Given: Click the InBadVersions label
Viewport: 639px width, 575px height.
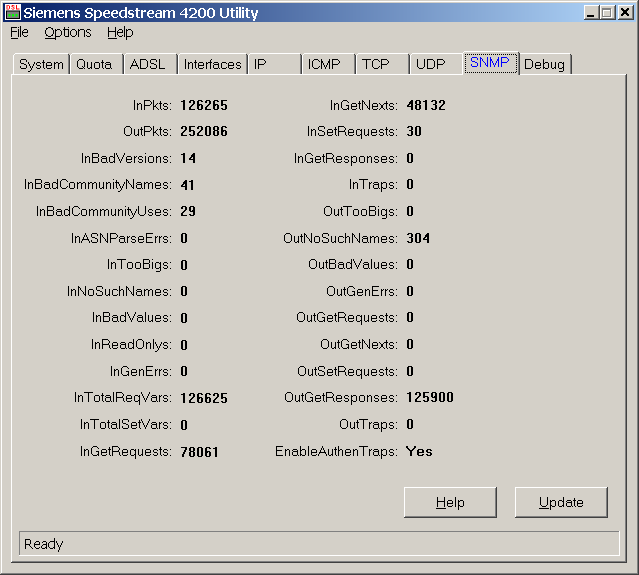Looking at the screenshot, I should click(126, 158).
